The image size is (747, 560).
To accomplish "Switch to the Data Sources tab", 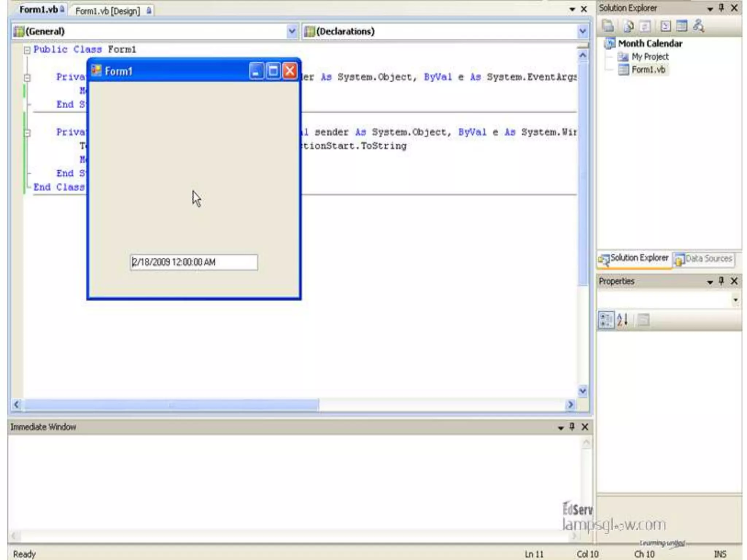I will pyautogui.click(x=704, y=259).
